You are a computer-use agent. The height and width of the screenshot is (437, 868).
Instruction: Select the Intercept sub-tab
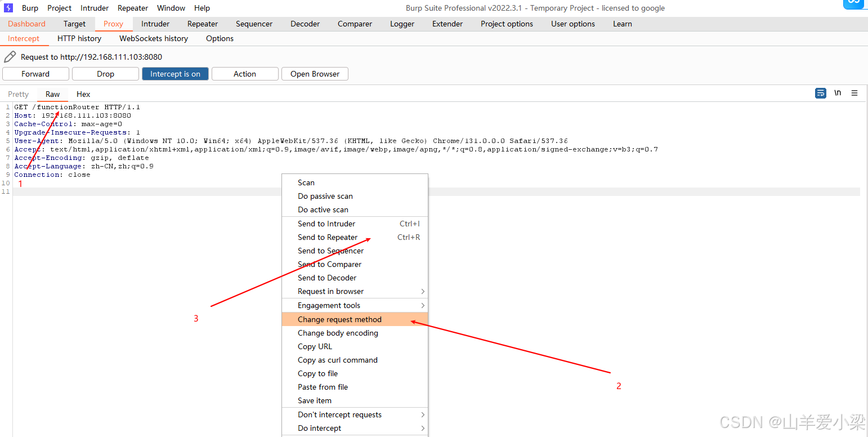pos(24,38)
